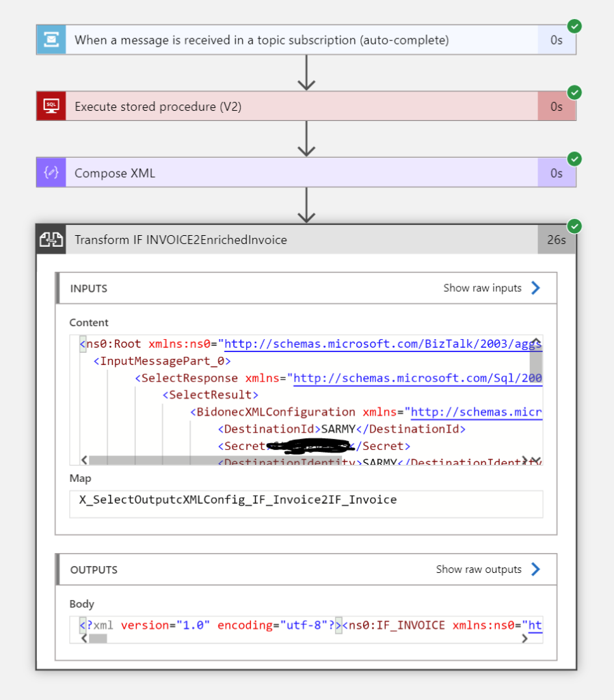The width and height of the screenshot is (614, 700).
Task: Click success checkmark on Compose XML
Action: (x=574, y=159)
